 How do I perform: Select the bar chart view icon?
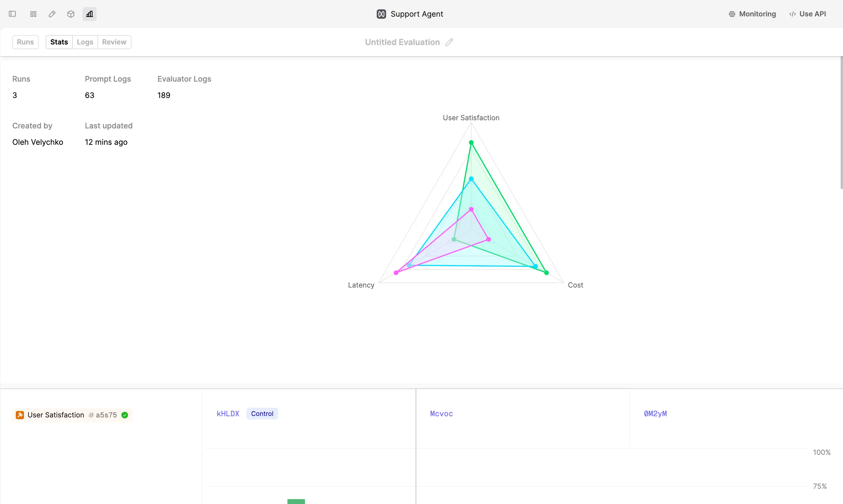tap(89, 14)
